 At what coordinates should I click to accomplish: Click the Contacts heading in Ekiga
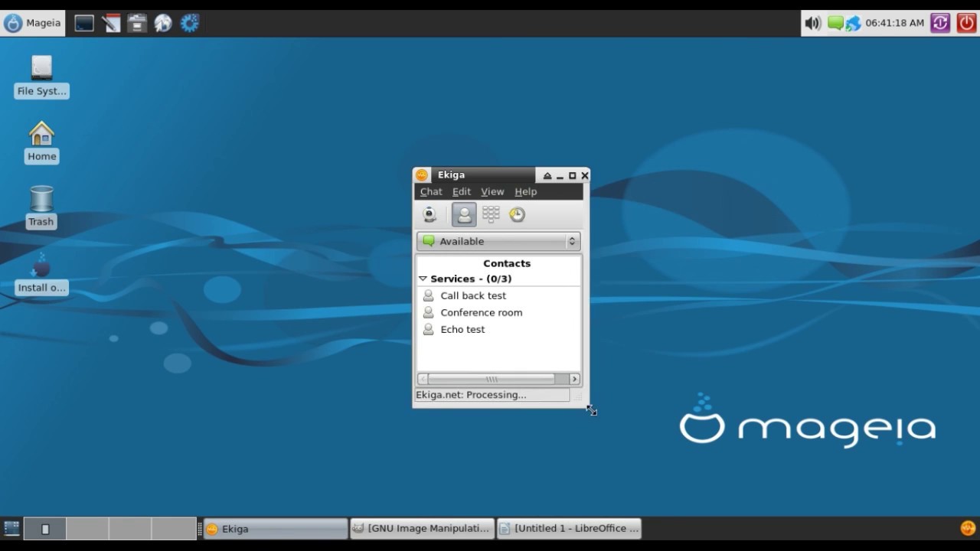tap(507, 263)
